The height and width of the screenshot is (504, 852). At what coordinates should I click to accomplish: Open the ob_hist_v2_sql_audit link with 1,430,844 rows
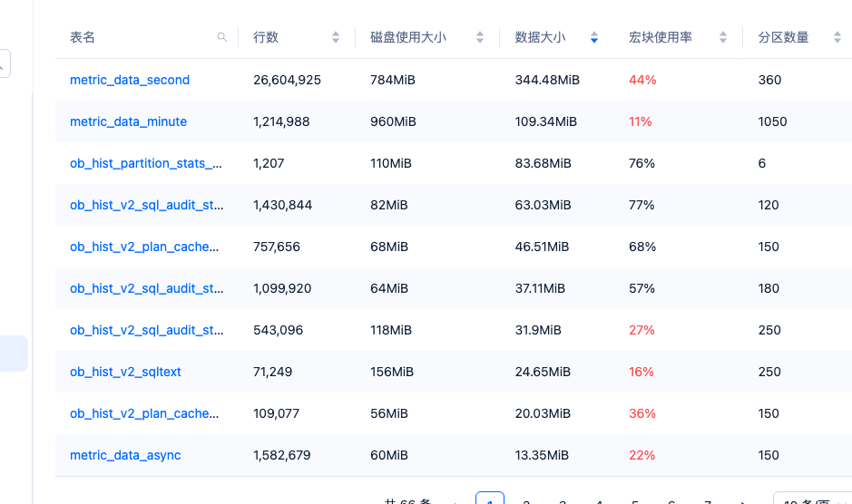pos(146,205)
